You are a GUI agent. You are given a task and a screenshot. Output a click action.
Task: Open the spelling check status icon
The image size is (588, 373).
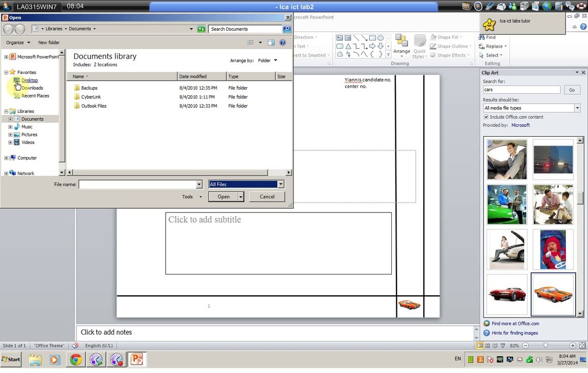click(76, 346)
